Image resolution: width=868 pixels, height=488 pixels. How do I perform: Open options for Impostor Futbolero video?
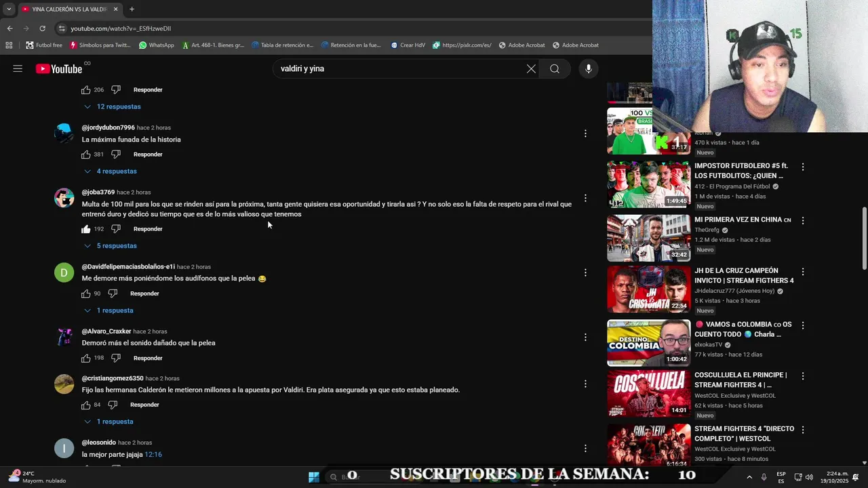click(x=803, y=167)
